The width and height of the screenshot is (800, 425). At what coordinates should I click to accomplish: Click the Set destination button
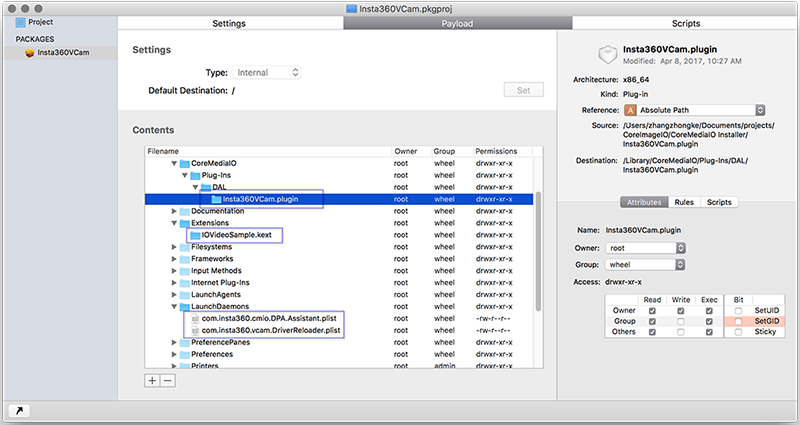coord(523,90)
